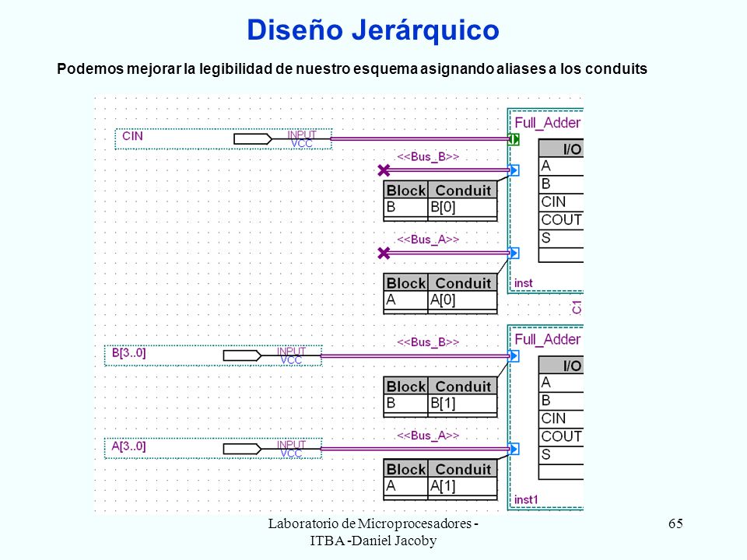Click the A[1] conduit cell
This screenshot has width=747, height=560.
coord(462,486)
